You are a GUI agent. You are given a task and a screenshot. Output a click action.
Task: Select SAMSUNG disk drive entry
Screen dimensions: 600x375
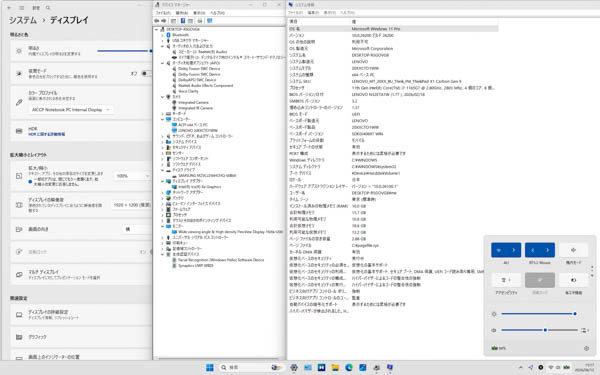(x=207, y=175)
